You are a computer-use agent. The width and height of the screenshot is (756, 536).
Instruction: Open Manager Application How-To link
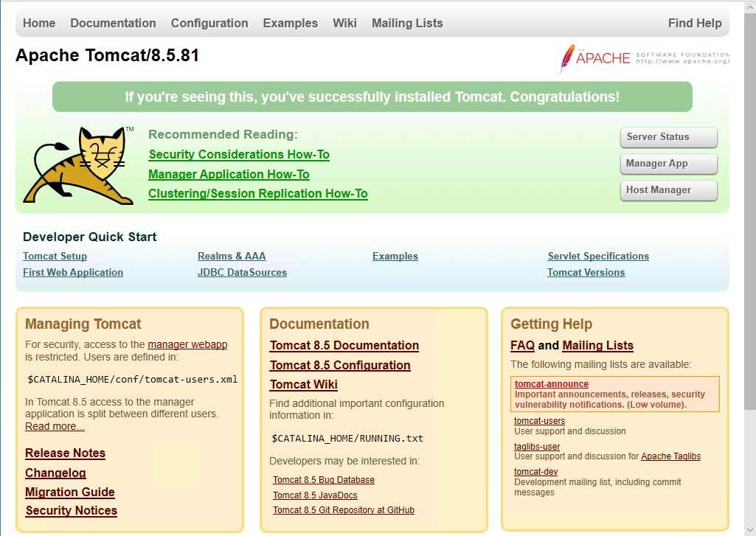pos(229,174)
